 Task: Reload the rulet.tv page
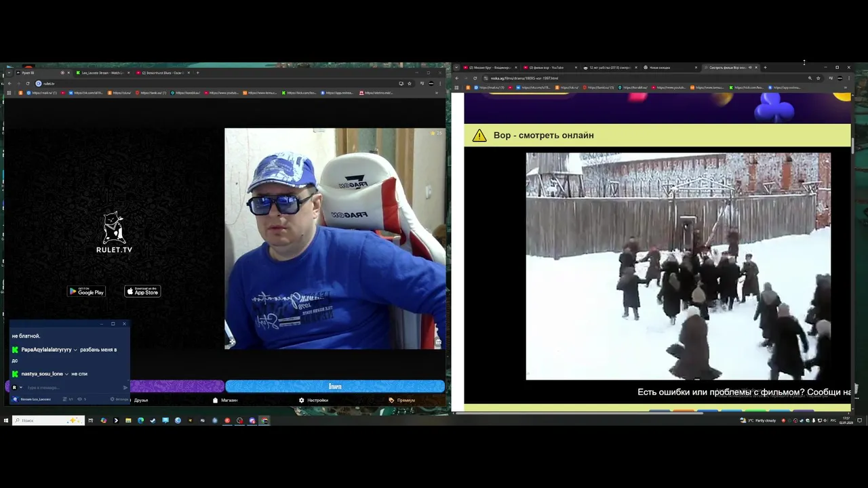pos(28,83)
